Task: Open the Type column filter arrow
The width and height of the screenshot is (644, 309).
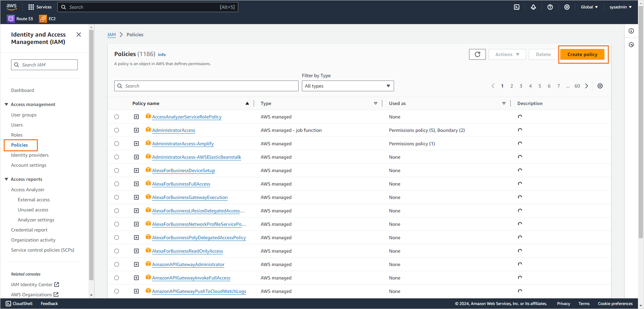Action: (376, 103)
